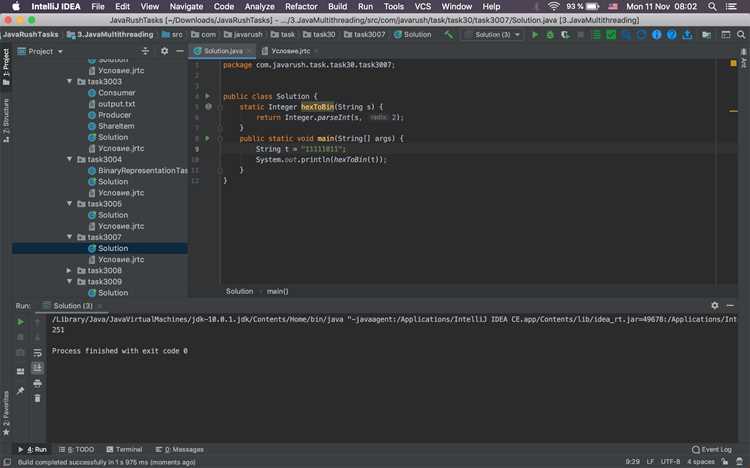Open macOS Spotlight search
Screen dimensions: 750x468
712,7
